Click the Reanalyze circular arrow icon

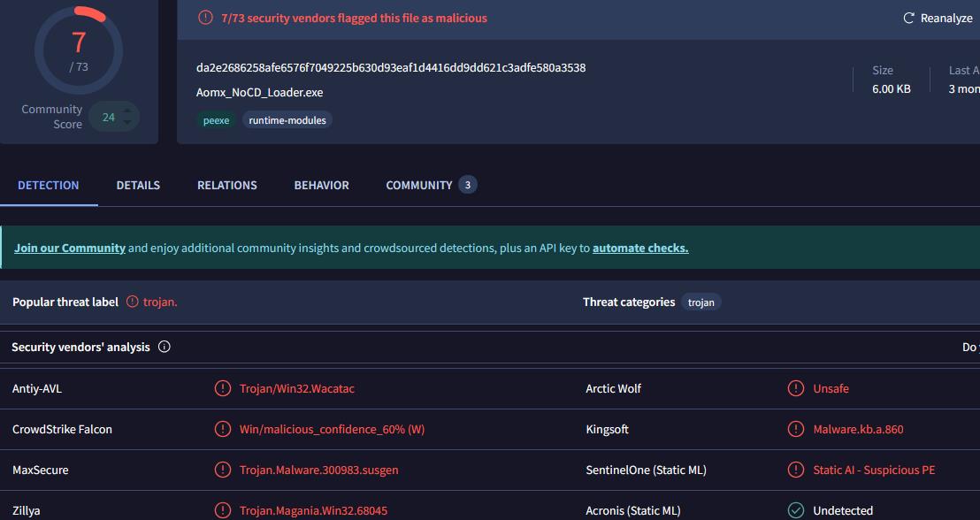point(908,18)
